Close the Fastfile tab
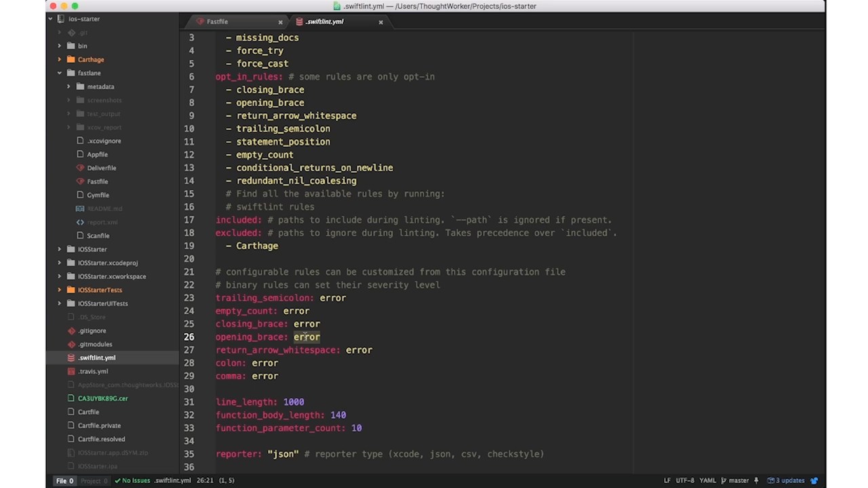 point(280,22)
